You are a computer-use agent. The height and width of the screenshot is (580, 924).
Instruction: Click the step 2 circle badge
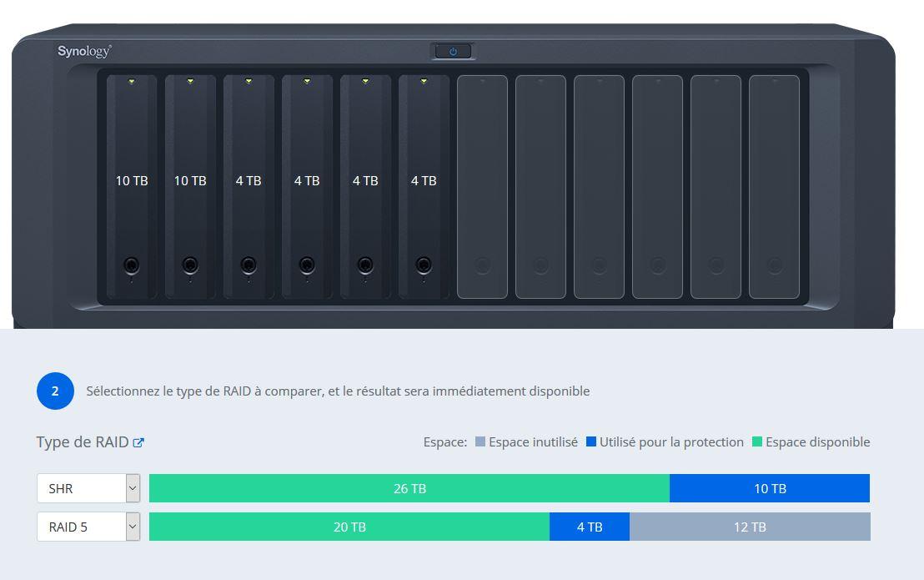[55, 391]
